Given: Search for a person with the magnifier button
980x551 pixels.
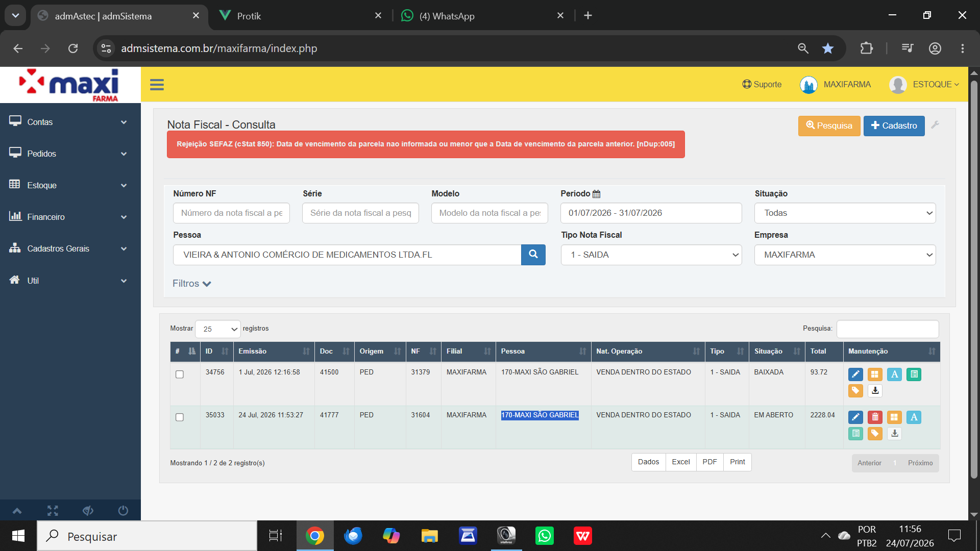Looking at the screenshot, I should 533,255.
